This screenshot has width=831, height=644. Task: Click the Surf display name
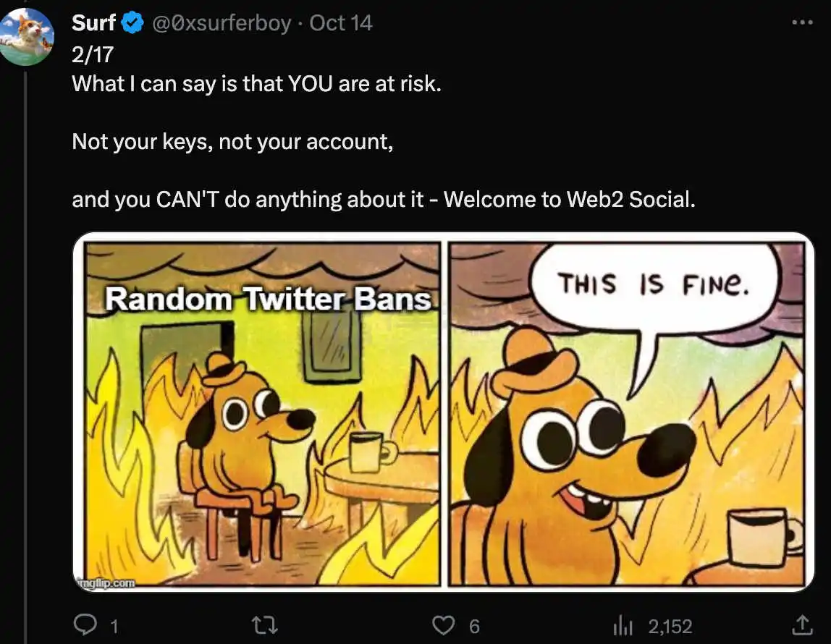tap(94, 23)
